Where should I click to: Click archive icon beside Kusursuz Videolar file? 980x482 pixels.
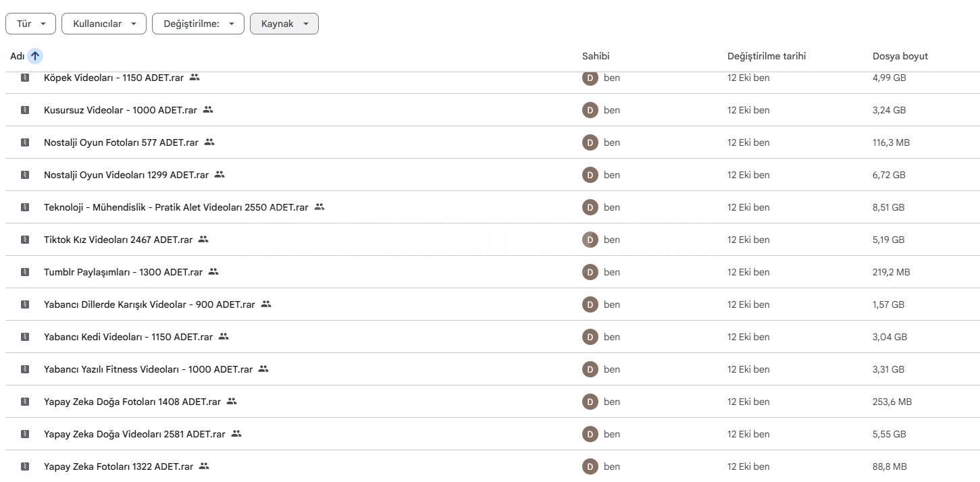click(x=25, y=110)
